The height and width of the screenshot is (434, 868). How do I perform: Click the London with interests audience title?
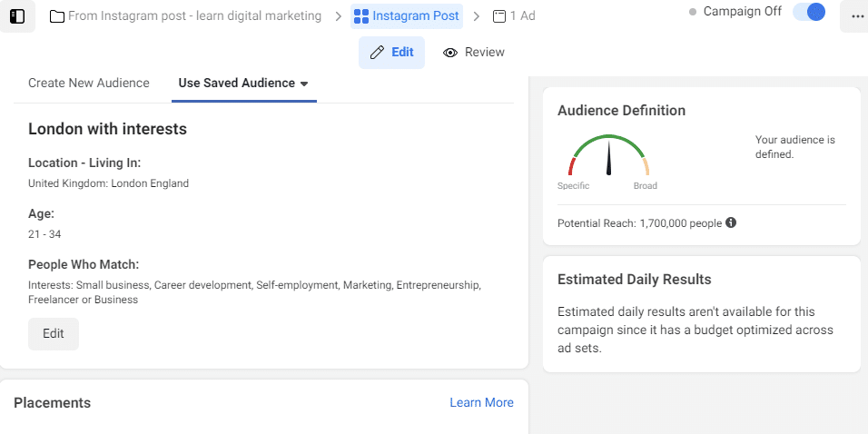click(107, 130)
